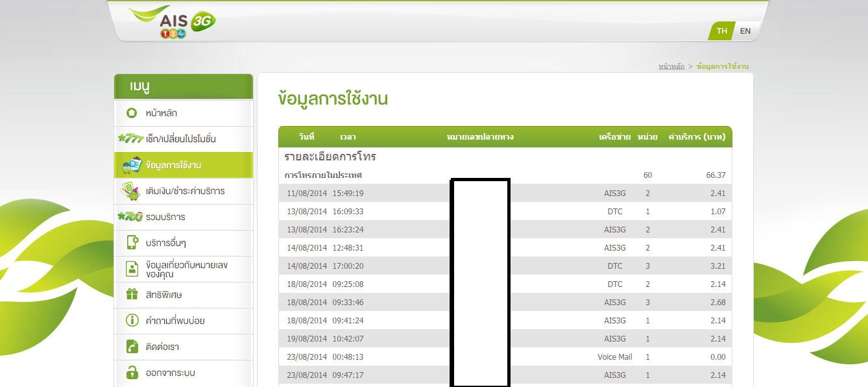Click the เครือข่าย column header
868x387 pixels.
tap(615, 137)
